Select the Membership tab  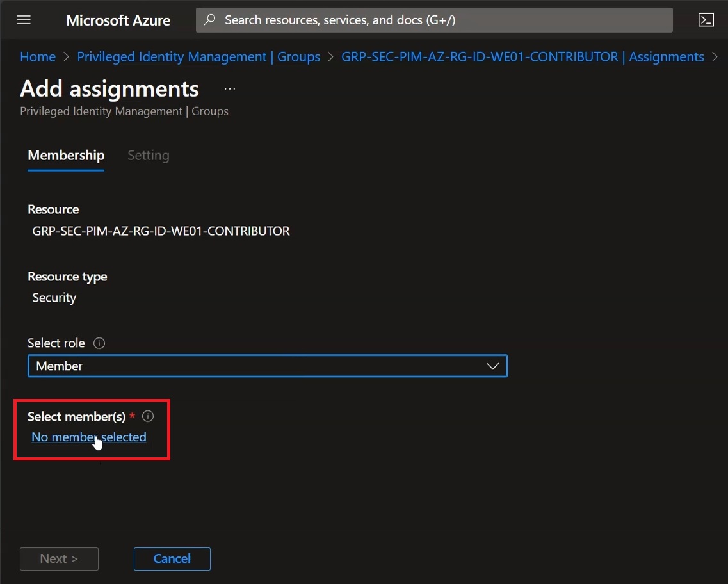point(66,155)
